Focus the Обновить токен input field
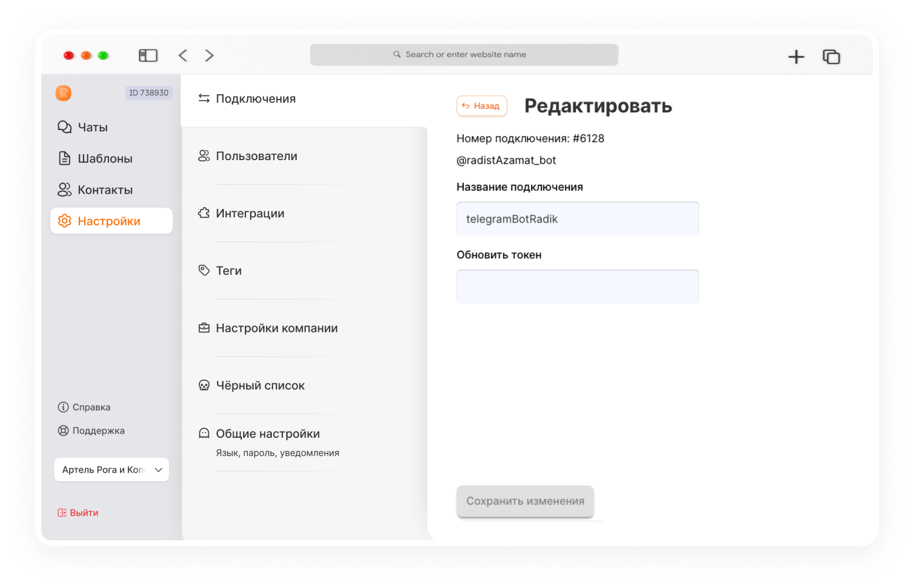 577,287
